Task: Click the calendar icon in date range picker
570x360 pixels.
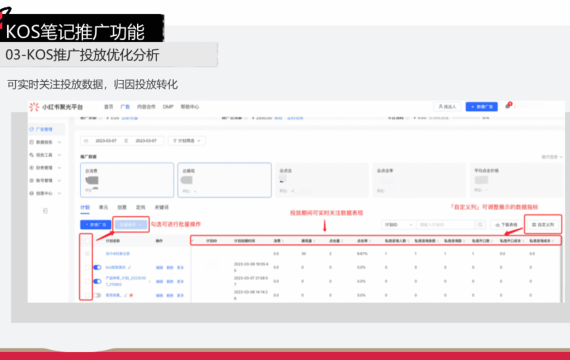Action: pos(86,141)
